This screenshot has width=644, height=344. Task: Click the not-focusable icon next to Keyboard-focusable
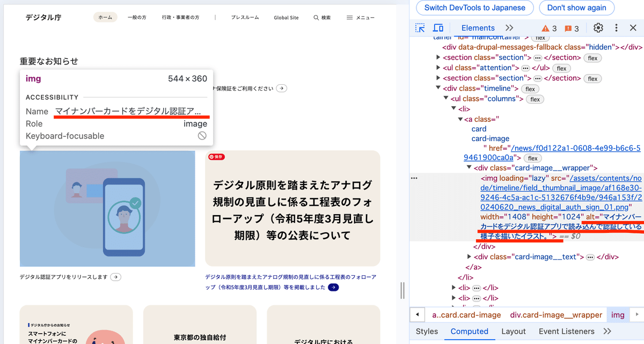[x=202, y=136]
